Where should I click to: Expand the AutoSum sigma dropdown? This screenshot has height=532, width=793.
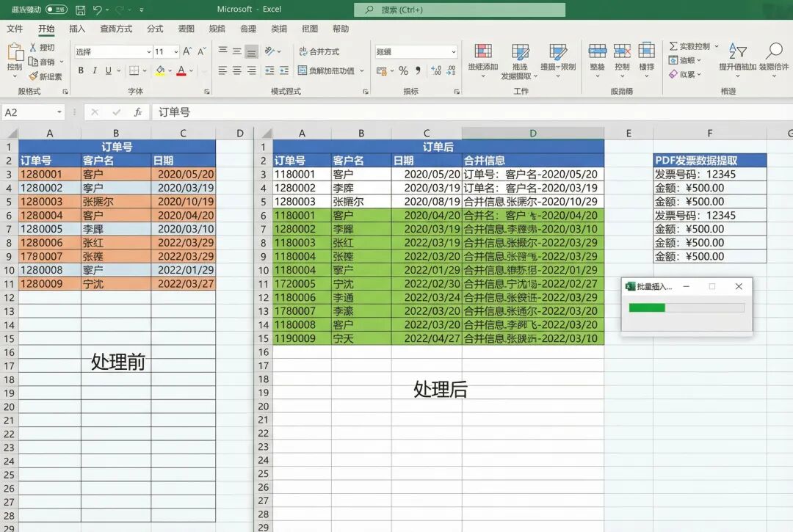[x=717, y=46]
